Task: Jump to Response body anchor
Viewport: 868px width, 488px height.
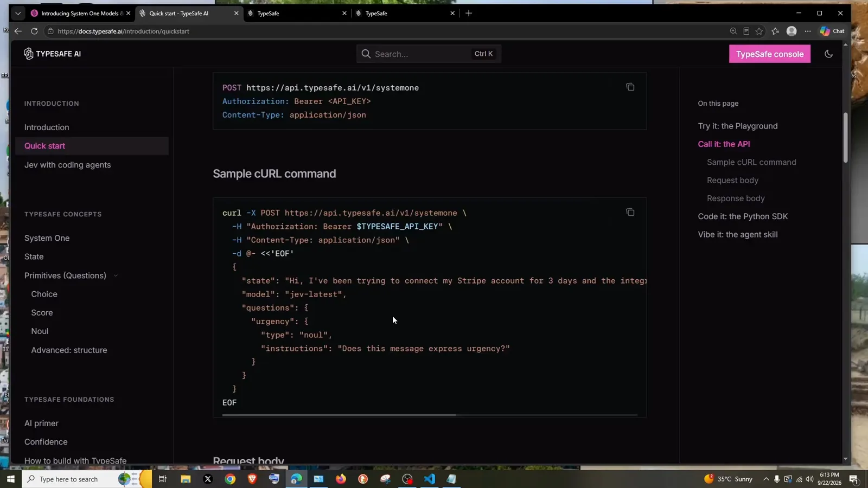Action: tap(736, 198)
